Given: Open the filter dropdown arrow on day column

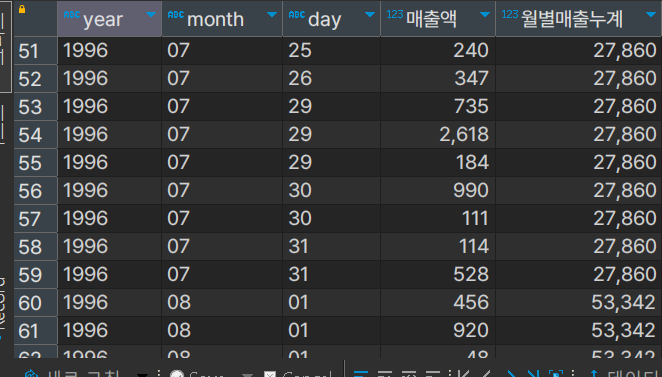Looking at the screenshot, I should (x=370, y=15).
